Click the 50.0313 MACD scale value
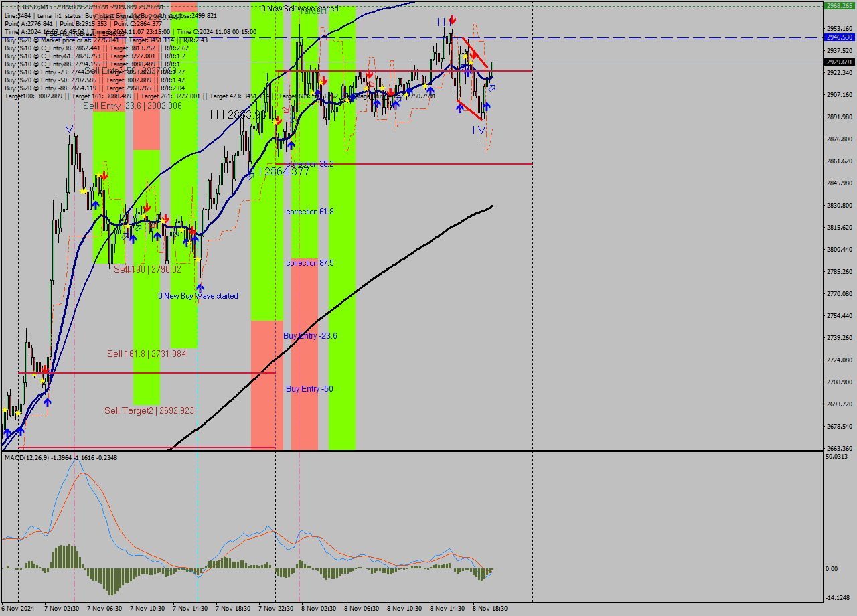The image size is (857, 616). (x=837, y=457)
